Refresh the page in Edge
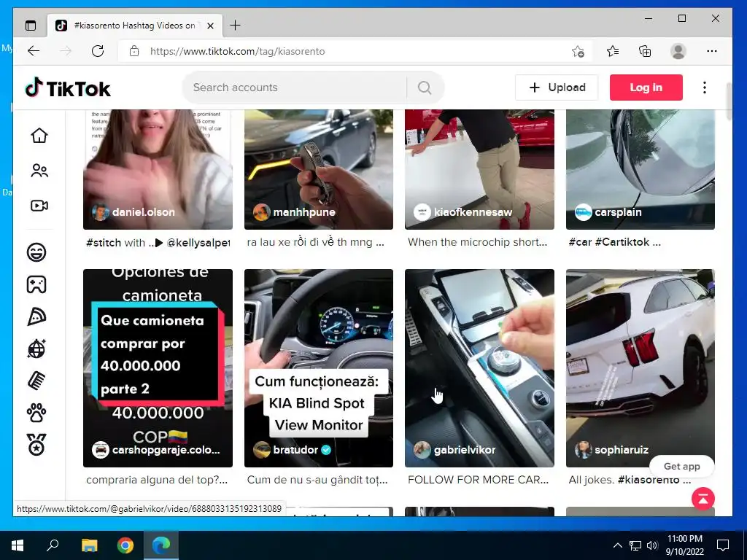 (x=98, y=51)
